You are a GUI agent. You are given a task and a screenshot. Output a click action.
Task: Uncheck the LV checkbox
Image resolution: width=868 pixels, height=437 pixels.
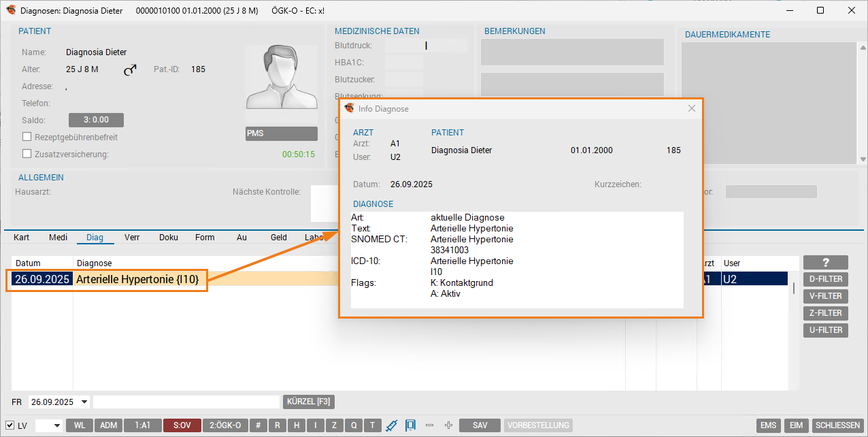coord(10,425)
